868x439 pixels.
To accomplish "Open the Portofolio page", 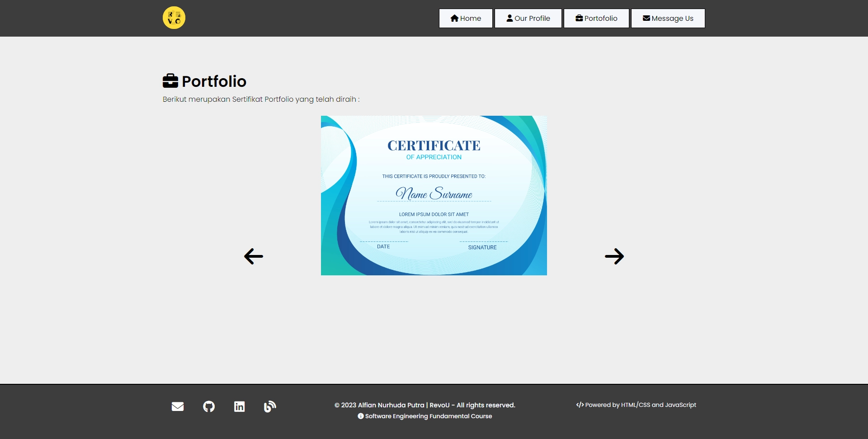I will 596,18.
